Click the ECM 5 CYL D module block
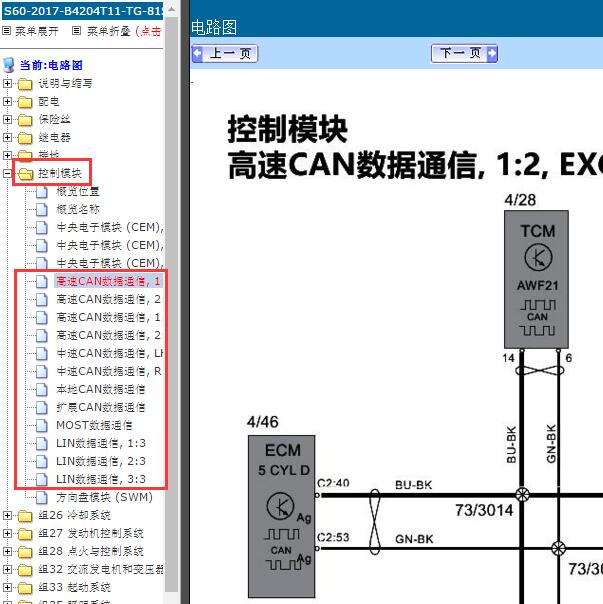603x604 pixels. tap(282, 516)
